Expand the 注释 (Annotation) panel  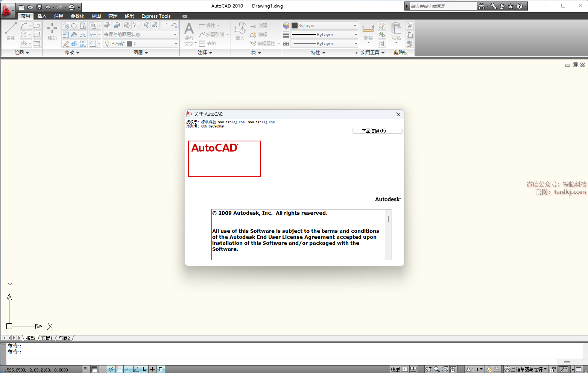tap(205, 53)
